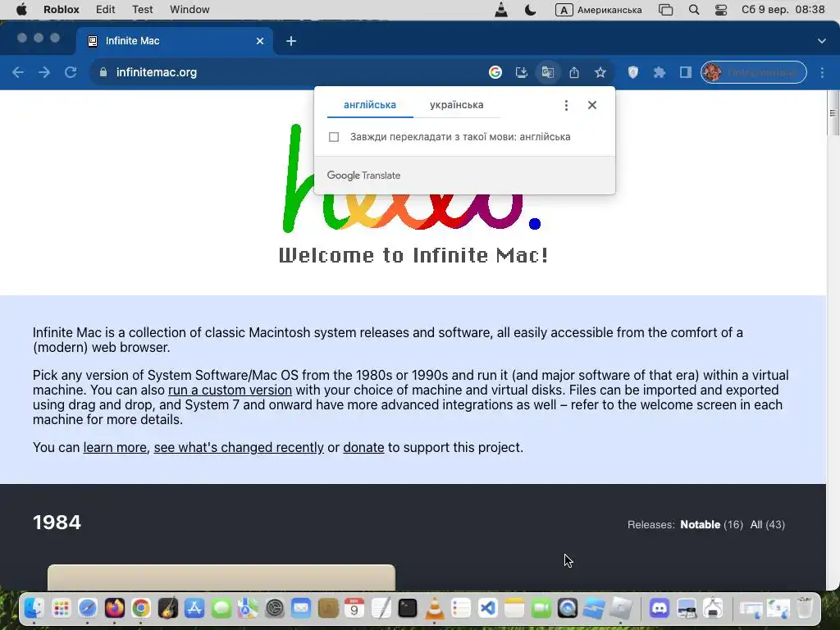Show All (43) releases

(767, 524)
